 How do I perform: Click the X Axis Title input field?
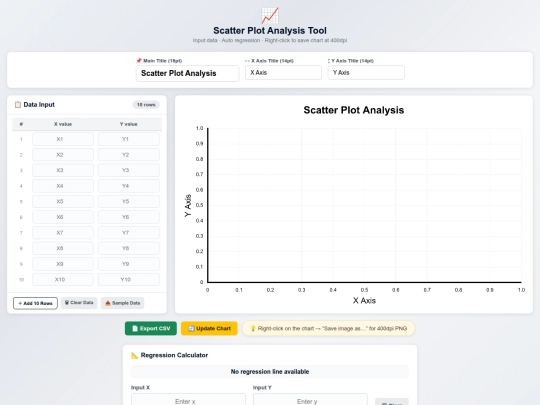[283, 73]
